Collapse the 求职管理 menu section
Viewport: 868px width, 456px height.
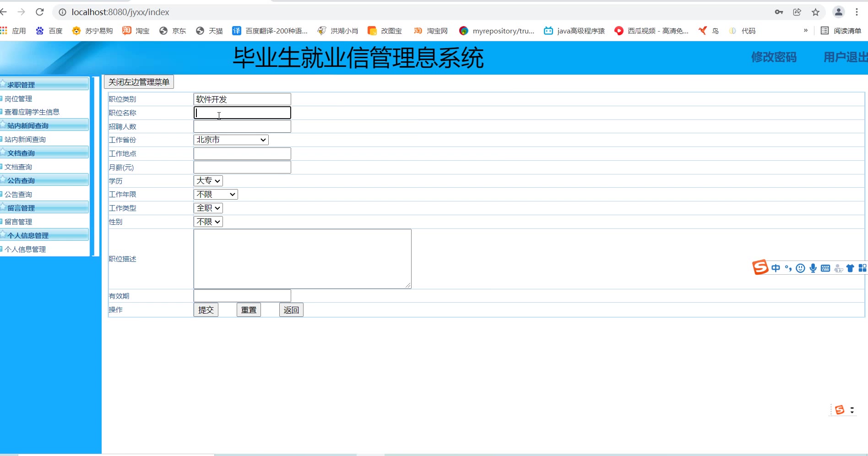coord(44,84)
